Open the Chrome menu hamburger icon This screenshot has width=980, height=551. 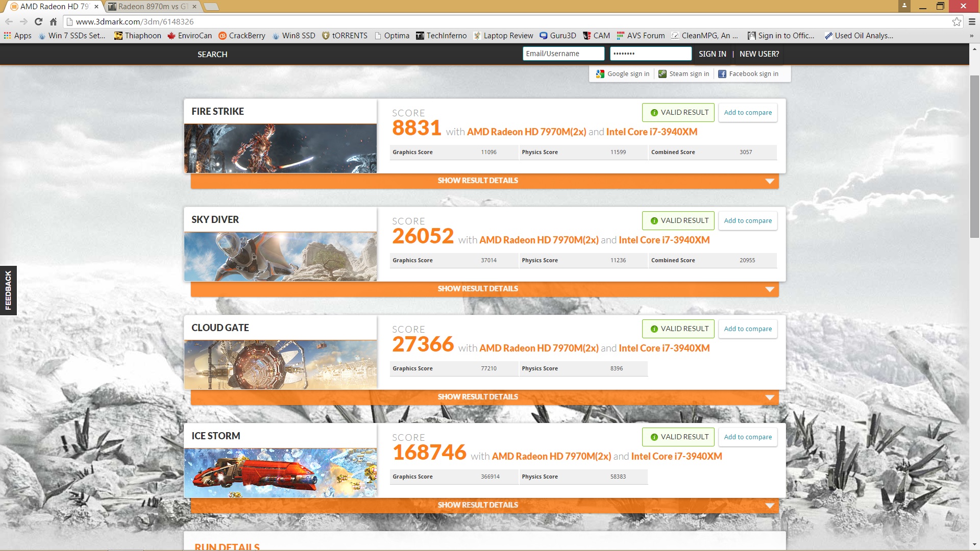coord(972,21)
